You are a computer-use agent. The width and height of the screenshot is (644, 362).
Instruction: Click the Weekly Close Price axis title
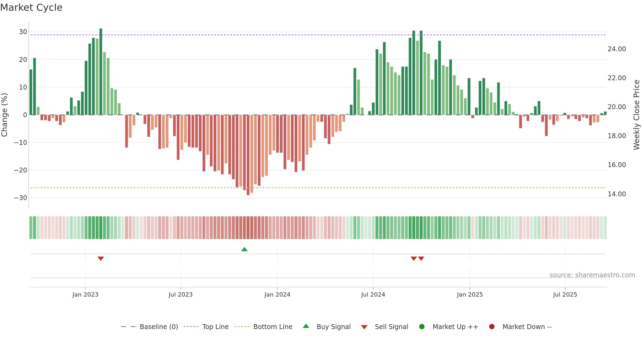pyautogui.click(x=636, y=115)
